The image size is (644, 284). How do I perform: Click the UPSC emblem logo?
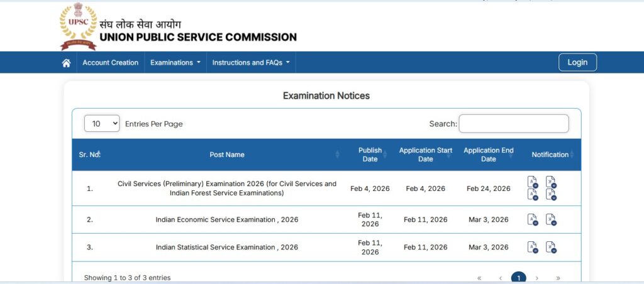click(78, 27)
